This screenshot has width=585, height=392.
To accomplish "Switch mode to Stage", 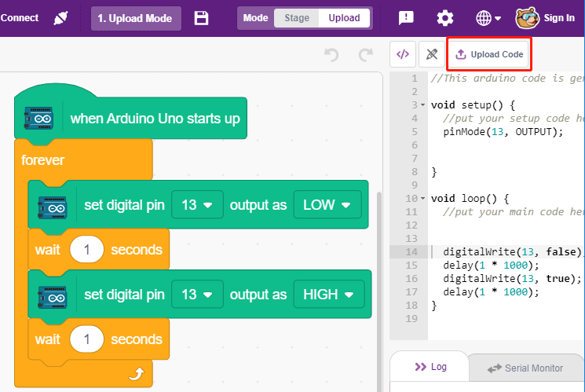I will tap(297, 18).
